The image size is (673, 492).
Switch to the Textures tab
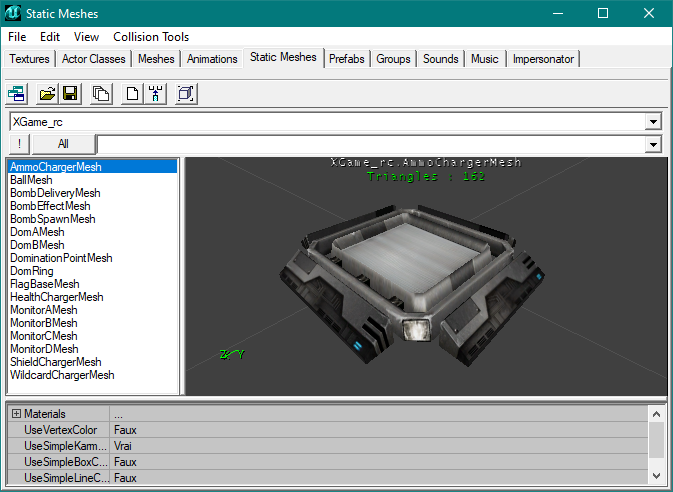point(30,59)
